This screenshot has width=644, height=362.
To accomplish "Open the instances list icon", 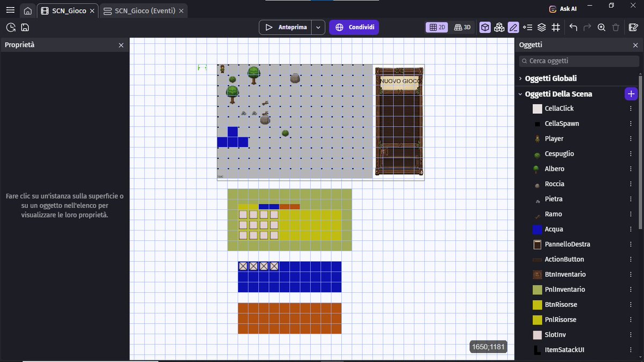I will [528, 27].
